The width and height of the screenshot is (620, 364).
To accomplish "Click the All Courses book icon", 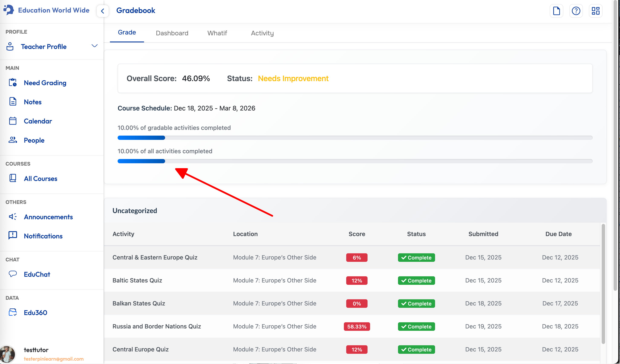I will 13,178.
